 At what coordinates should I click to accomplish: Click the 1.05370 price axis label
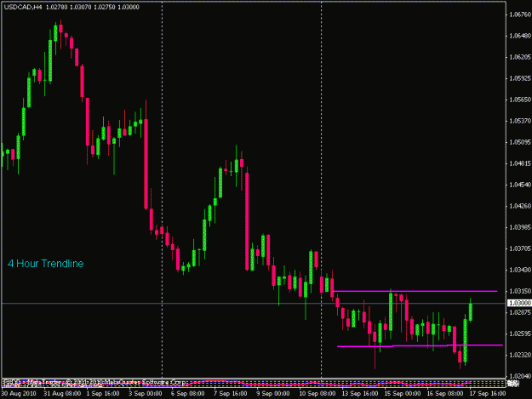pos(519,121)
